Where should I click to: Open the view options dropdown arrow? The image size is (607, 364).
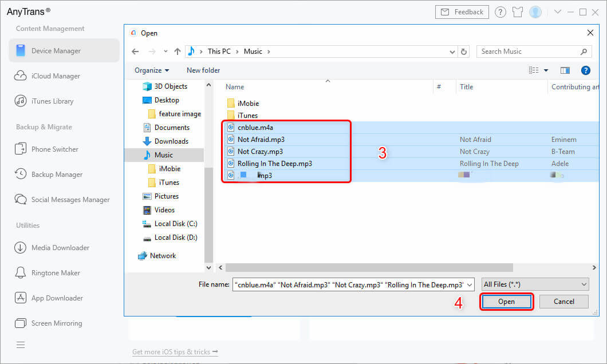point(546,70)
